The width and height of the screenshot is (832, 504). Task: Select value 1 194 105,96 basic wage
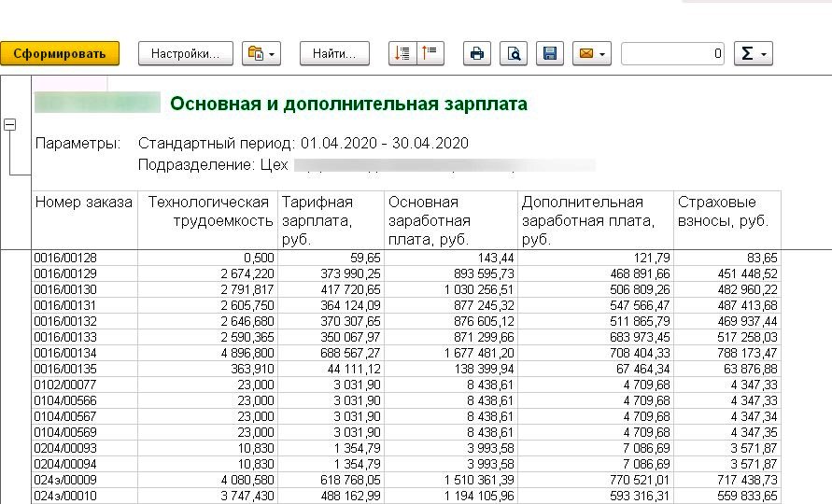(x=451, y=496)
